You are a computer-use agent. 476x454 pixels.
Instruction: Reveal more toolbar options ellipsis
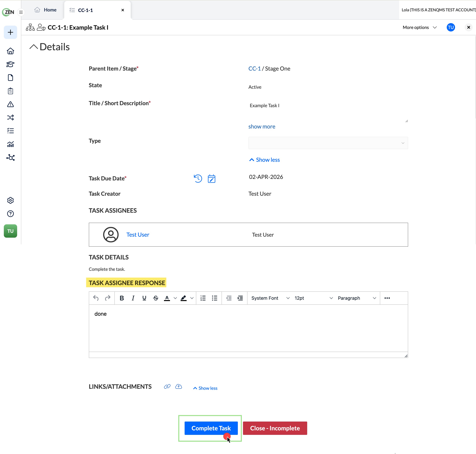click(387, 298)
